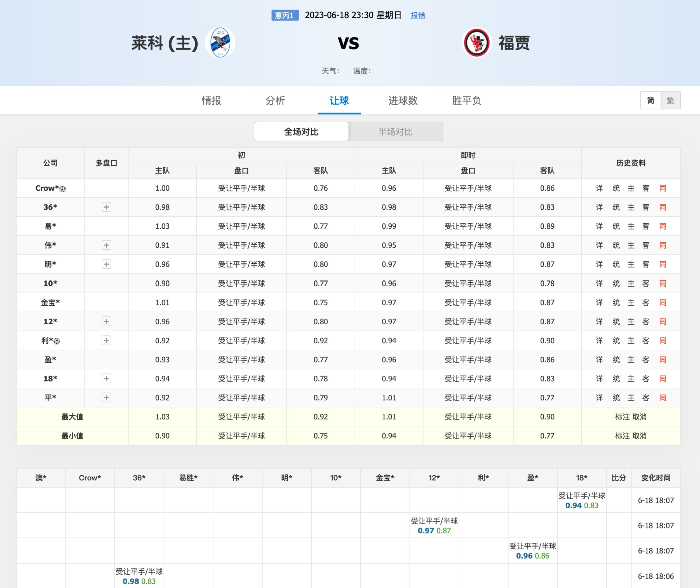Click the soccer ball icon beside 利*
Viewport: 700px width, 588px height.
point(57,341)
